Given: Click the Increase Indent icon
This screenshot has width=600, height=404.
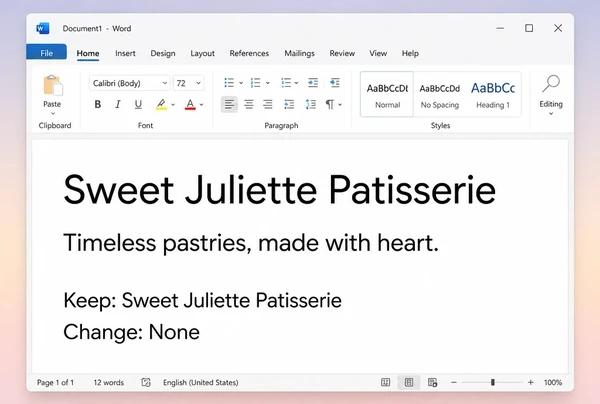Looking at the screenshot, I should point(335,83).
